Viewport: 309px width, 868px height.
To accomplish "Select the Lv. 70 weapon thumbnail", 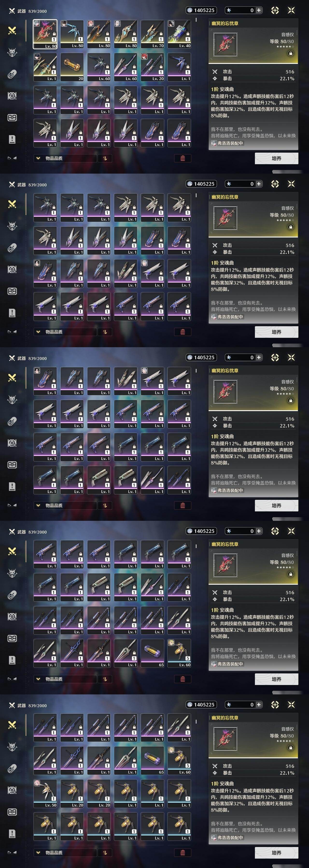I will [x=153, y=34].
